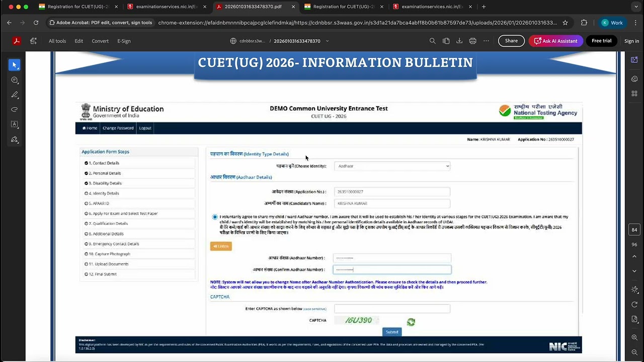Open the comments panel icon on right rail
The width and height of the screenshot is (644, 362).
634,79
